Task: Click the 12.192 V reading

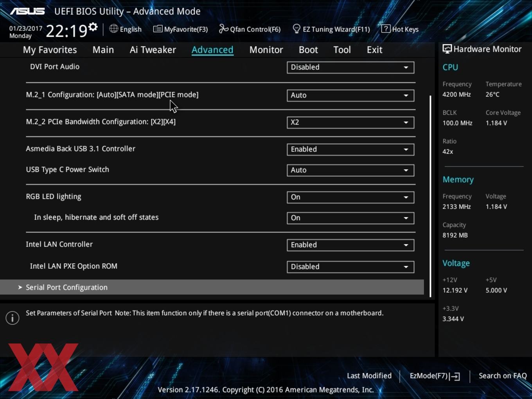Action: 455,290
